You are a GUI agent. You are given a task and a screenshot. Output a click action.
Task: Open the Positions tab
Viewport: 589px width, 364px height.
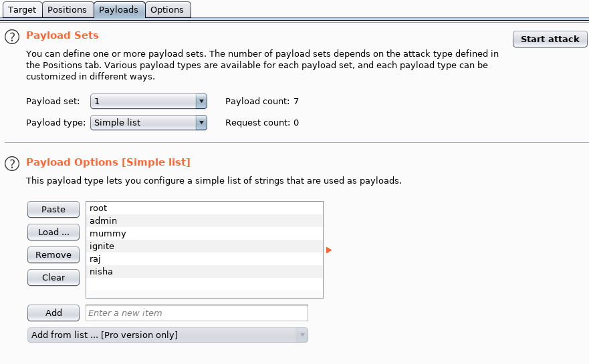[x=67, y=10]
